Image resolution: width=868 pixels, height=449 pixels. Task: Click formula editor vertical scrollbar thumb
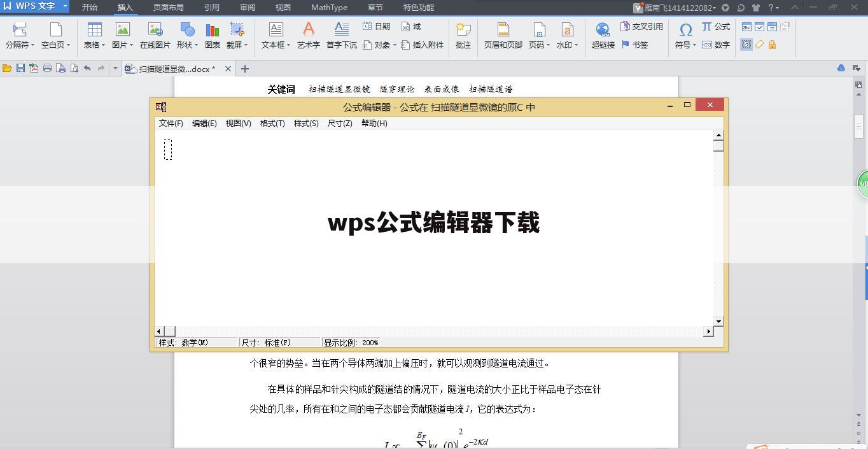tap(718, 146)
